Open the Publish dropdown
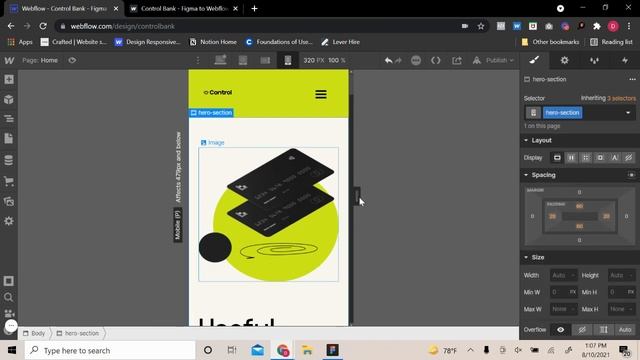 500,60
